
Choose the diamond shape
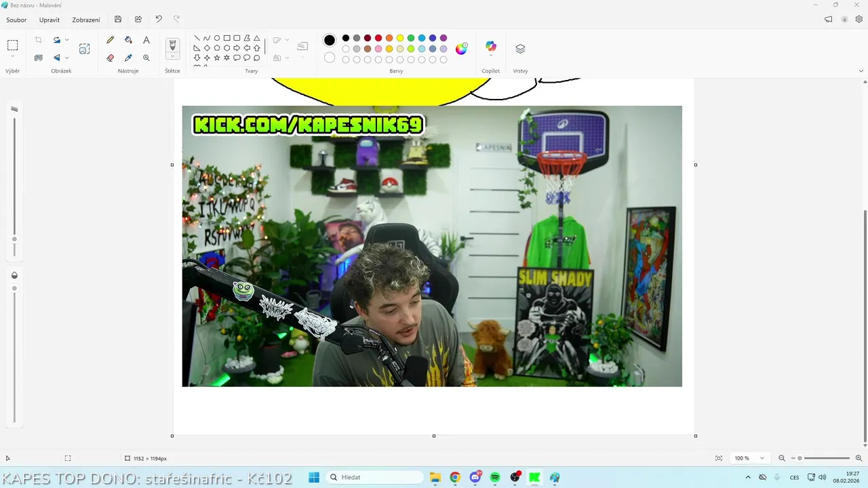[x=207, y=48]
